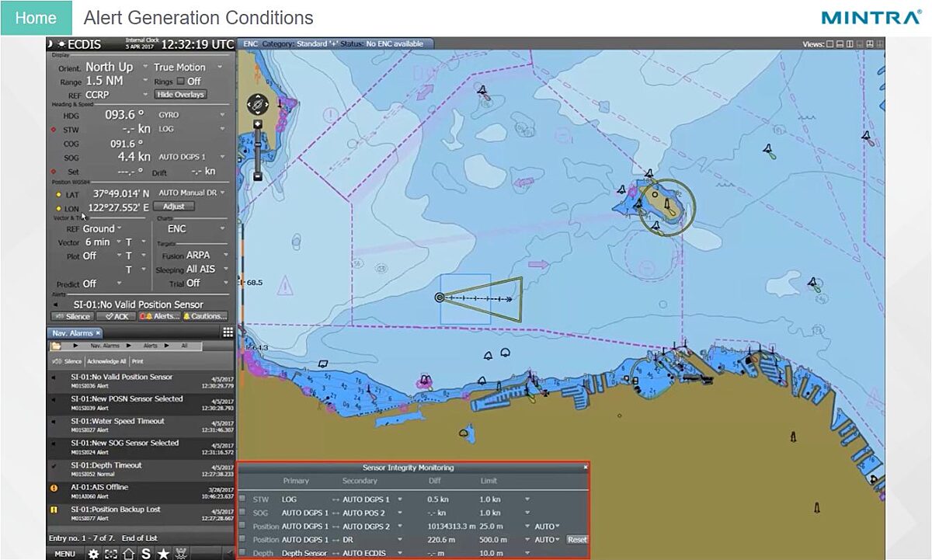Enable the STW integrity monitoring checkbox

tap(242, 499)
